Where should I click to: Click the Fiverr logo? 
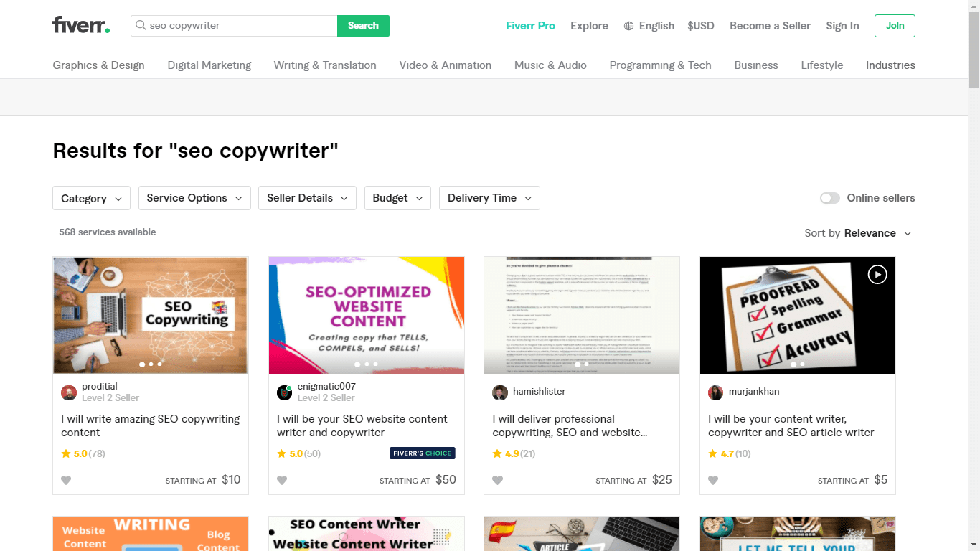[81, 25]
